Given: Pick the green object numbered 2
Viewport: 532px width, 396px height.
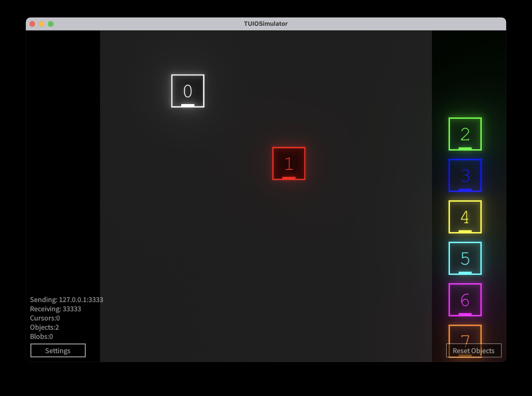Looking at the screenshot, I should pyautogui.click(x=465, y=134).
